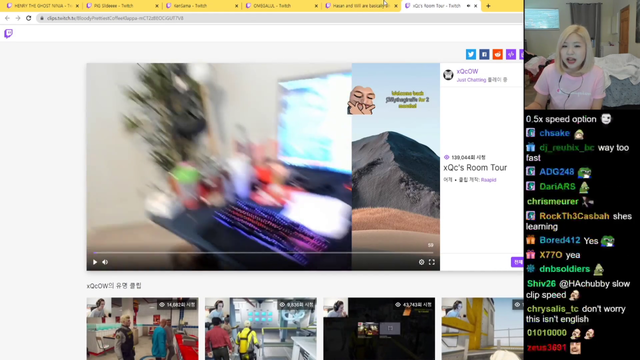Click the clip progress bar
The image size is (640, 360).
(263, 253)
